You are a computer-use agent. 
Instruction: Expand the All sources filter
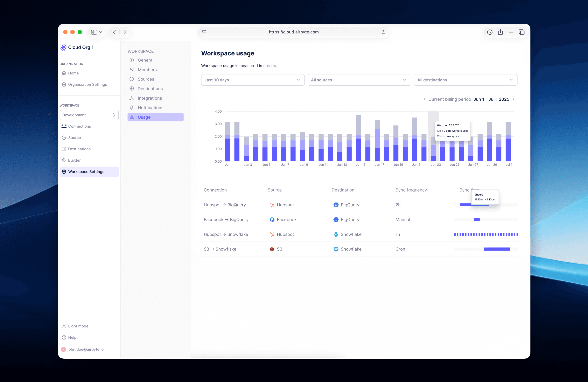point(359,80)
